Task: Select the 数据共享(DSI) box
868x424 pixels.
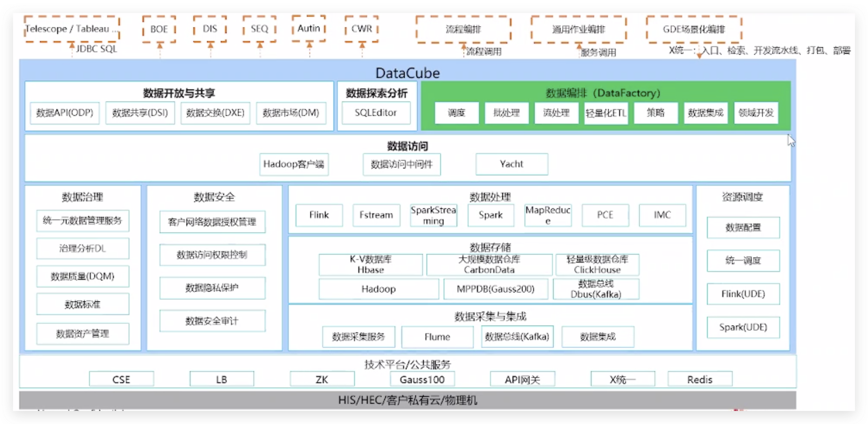Action: (x=140, y=113)
